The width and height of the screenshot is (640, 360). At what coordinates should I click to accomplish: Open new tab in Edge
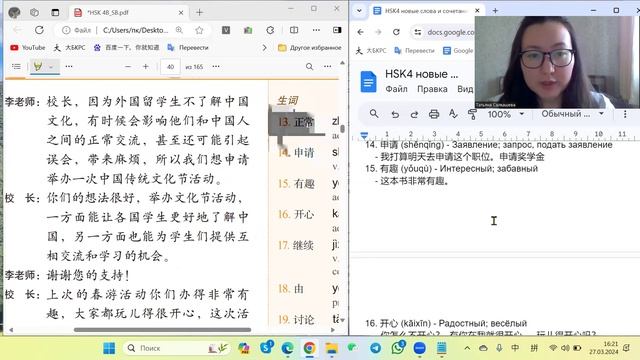pos(199,13)
